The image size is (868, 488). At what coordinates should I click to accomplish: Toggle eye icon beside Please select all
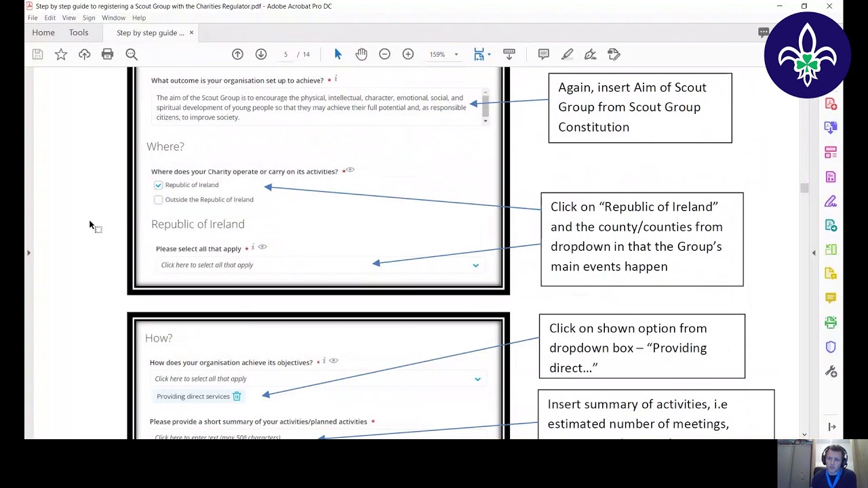tap(262, 247)
